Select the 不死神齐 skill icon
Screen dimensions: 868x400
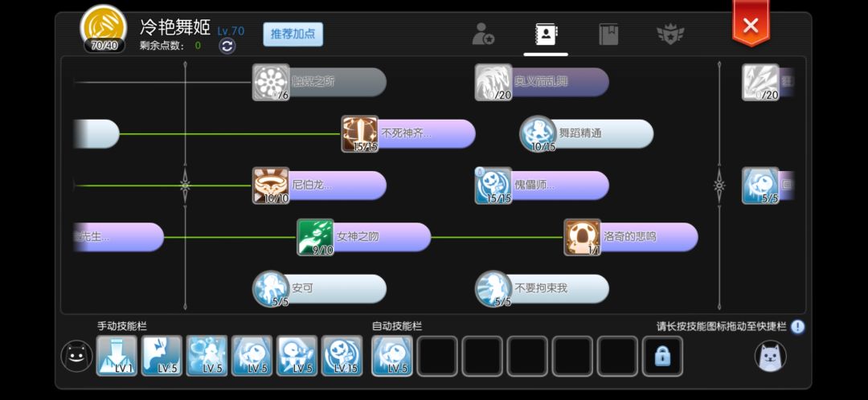[359, 133]
